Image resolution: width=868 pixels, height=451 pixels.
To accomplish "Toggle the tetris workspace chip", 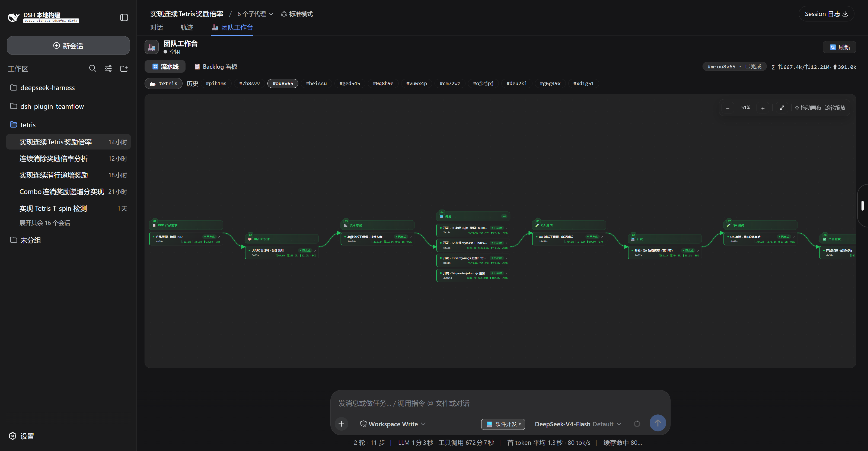I will (163, 83).
